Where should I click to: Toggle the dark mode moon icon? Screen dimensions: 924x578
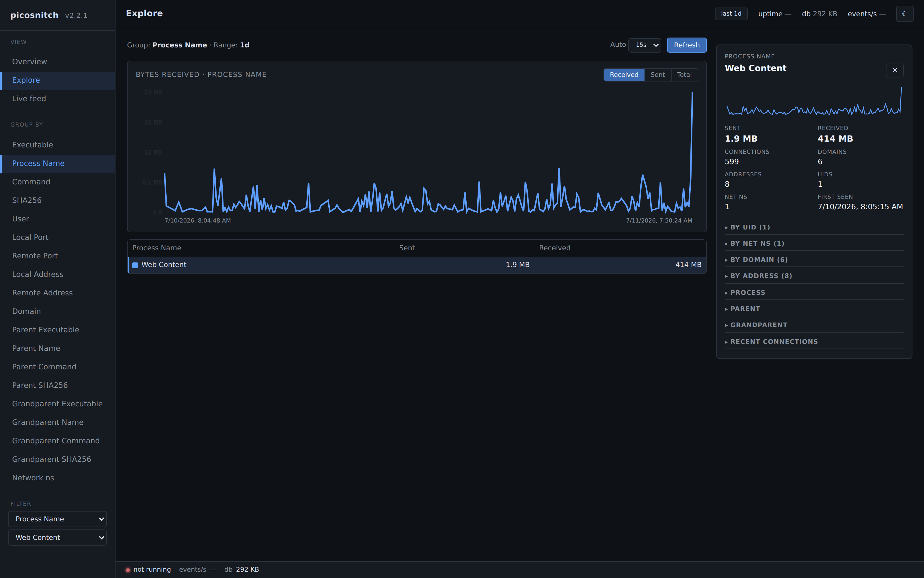tap(905, 14)
